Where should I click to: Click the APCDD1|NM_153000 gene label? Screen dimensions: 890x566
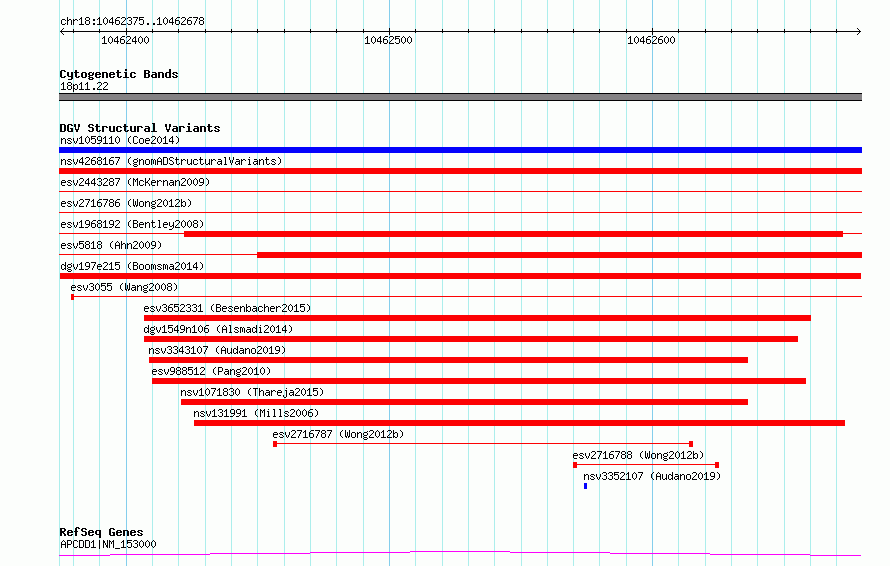coord(108,544)
